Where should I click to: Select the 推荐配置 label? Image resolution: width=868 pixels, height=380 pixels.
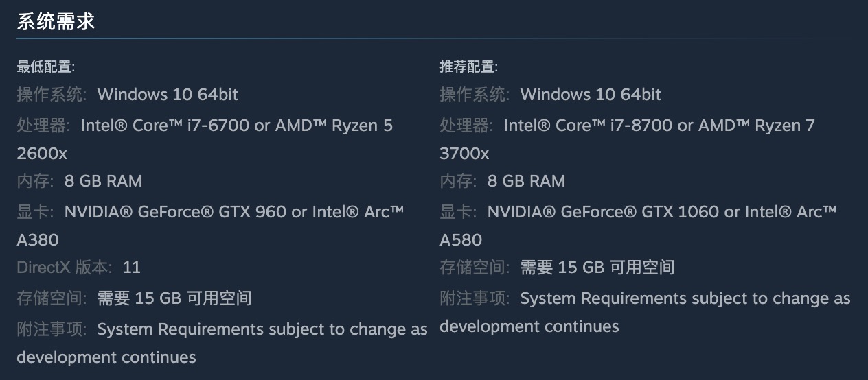pyautogui.click(x=469, y=67)
